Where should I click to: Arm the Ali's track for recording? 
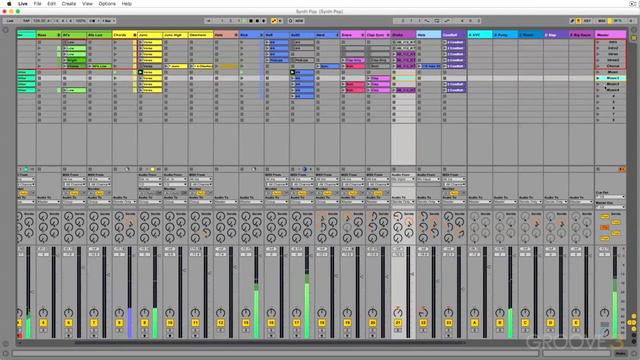(x=69, y=336)
